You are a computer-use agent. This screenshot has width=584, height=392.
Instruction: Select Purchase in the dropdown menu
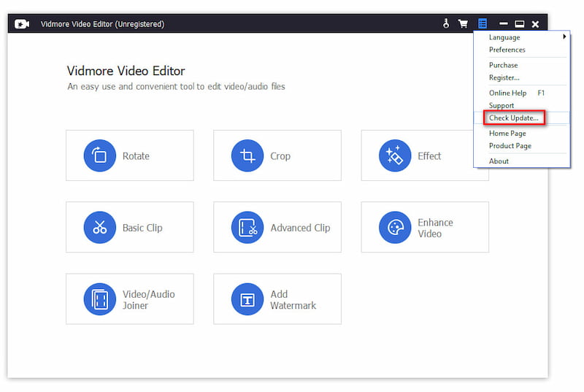tap(503, 65)
